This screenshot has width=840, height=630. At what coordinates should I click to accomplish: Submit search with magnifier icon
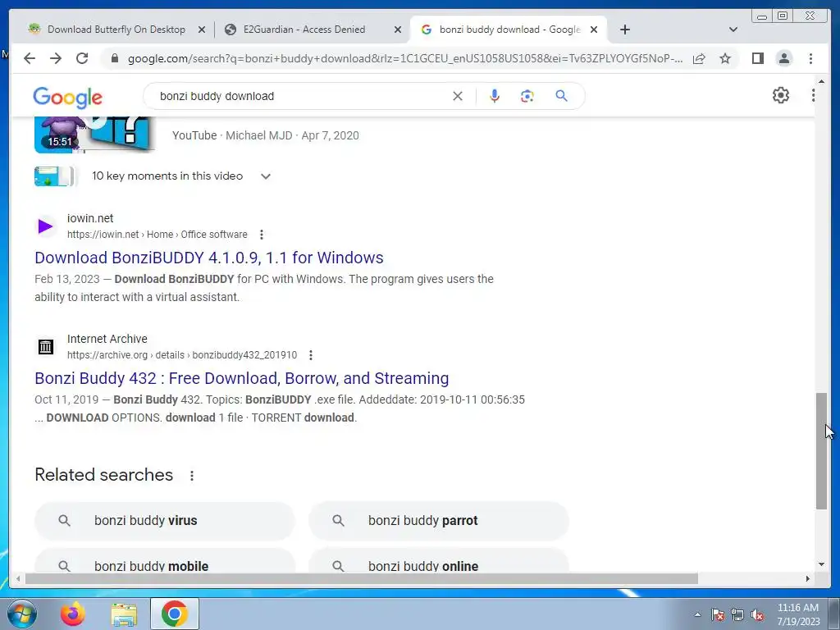point(561,96)
